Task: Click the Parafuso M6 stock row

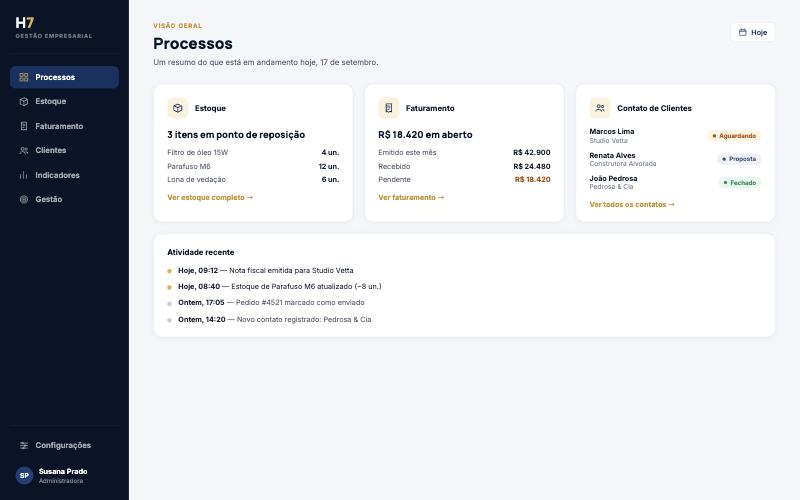Action: (253, 166)
